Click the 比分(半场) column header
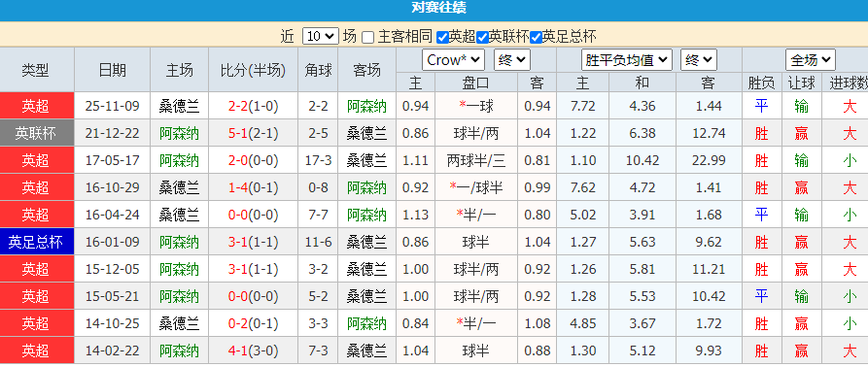 point(253,70)
